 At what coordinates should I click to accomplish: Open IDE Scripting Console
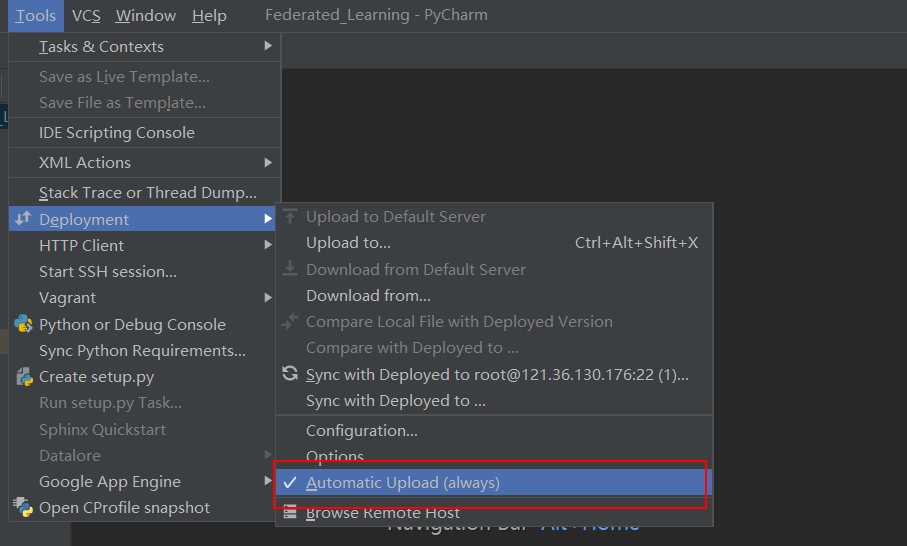[145, 132]
